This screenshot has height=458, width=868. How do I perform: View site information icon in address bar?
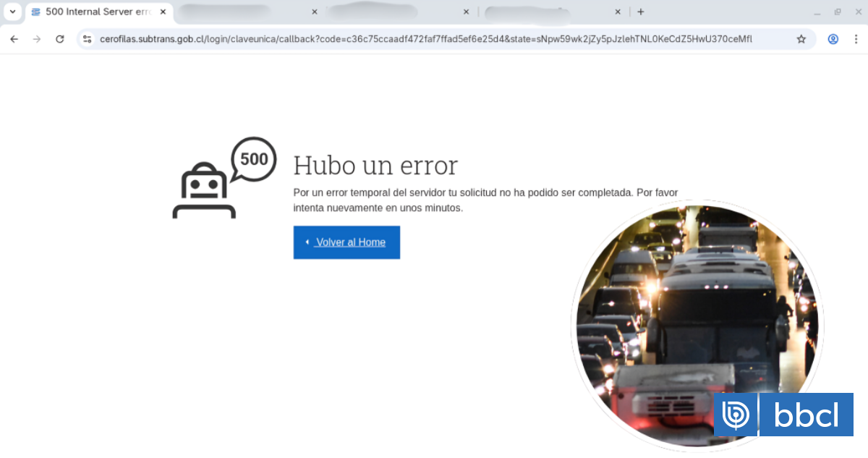coord(88,39)
